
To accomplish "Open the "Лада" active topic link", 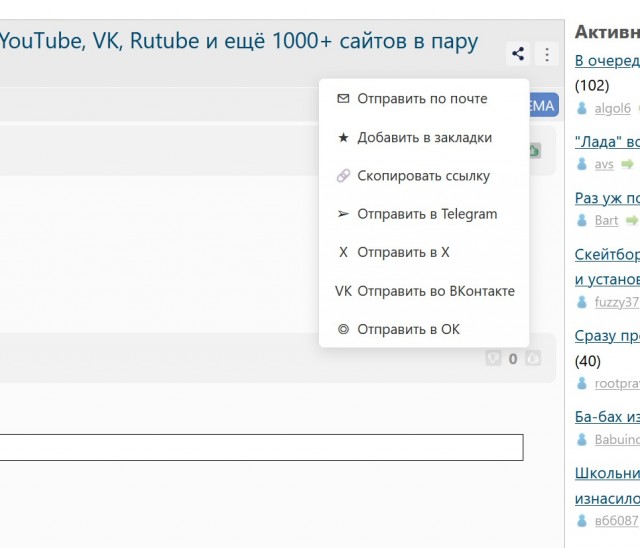I will (x=607, y=142).
